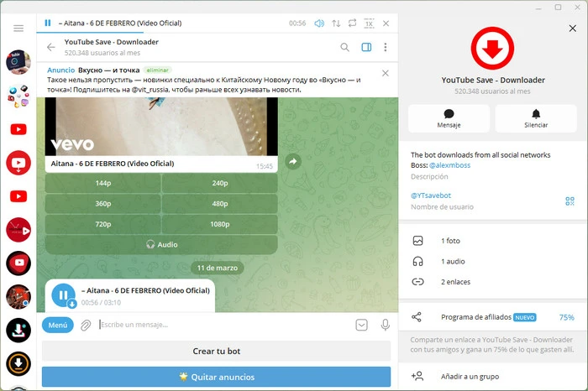The width and height of the screenshot is (588, 391).
Task: Open the colorful emoji folder chat in sidebar
Action: pyautogui.click(x=18, y=96)
